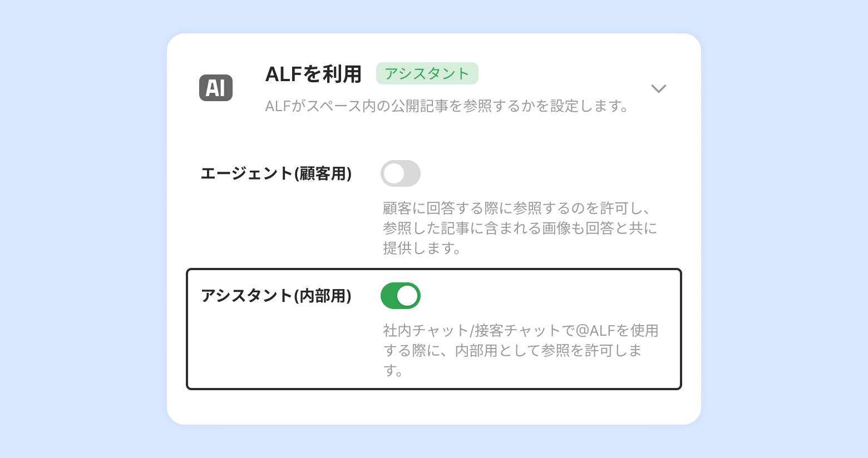The width and height of the screenshot is (868, 458).
Task: Click the AI icon badge
Action: (216, 88)
